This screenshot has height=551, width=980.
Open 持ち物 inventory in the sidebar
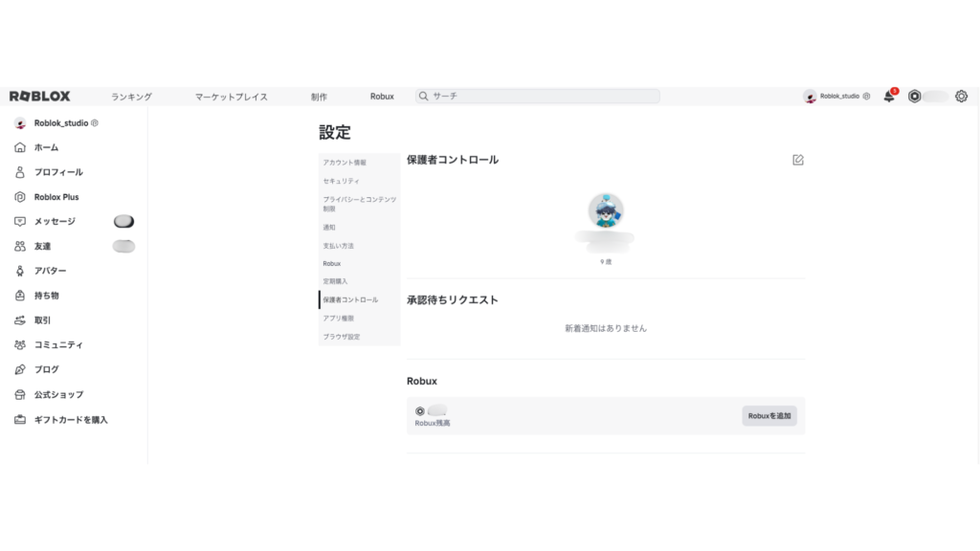click(36, 296)
